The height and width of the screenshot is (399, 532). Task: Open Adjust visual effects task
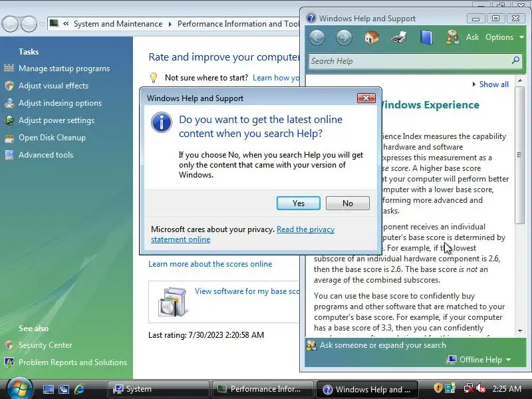point(54,86)
